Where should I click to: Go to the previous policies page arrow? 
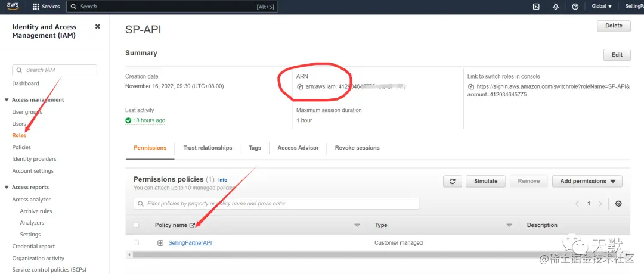(577, 204)
